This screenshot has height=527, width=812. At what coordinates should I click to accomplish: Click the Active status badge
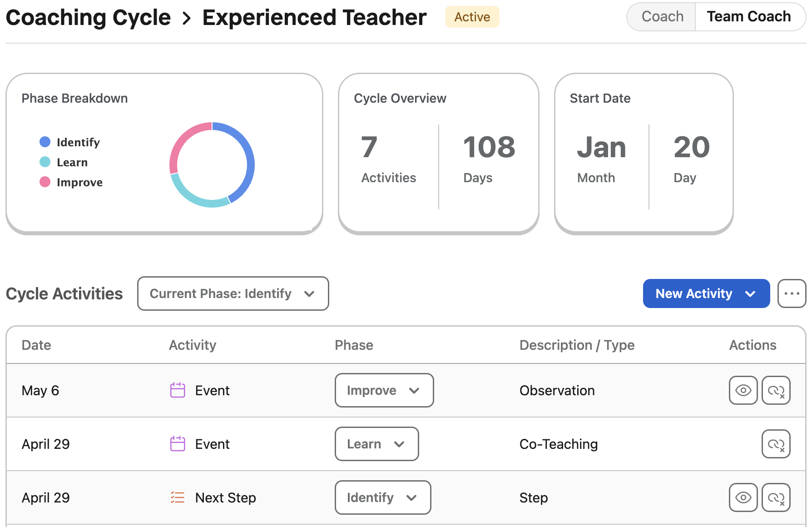pos(472,17)
